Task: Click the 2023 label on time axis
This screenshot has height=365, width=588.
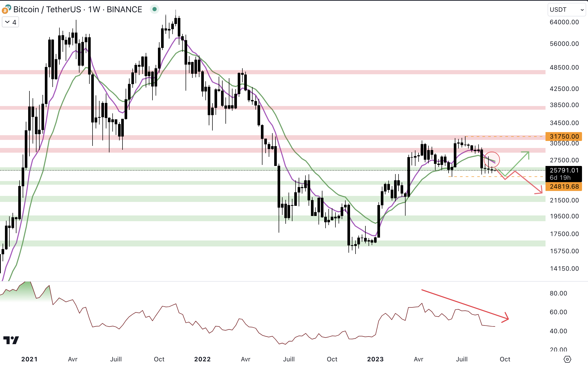Action: (x=375, y=359)
